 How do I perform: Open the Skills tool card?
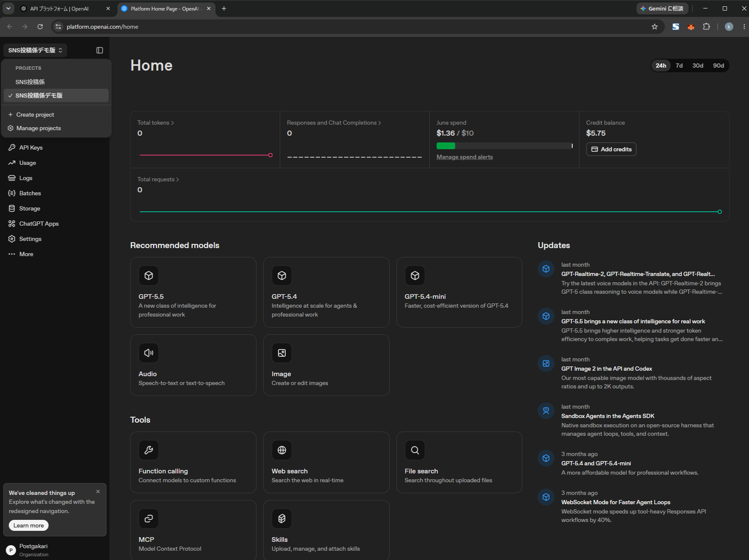click(x=326, y=530)
